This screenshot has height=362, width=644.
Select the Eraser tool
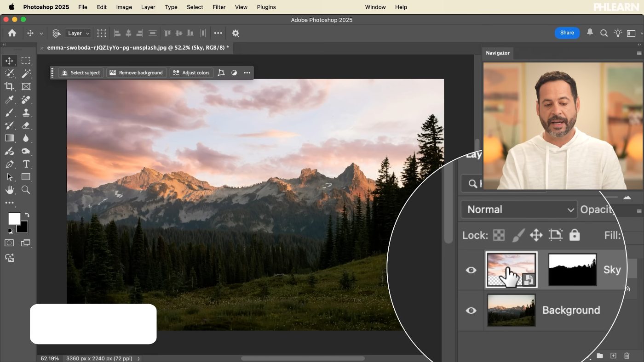click(26, 125)
